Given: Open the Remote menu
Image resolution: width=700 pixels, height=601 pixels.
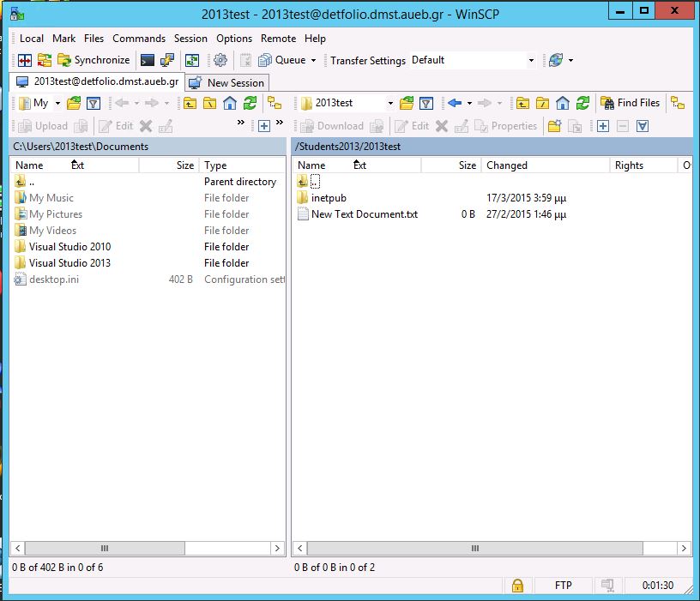Looking at the screenshot, I should [x=278, y=39].
